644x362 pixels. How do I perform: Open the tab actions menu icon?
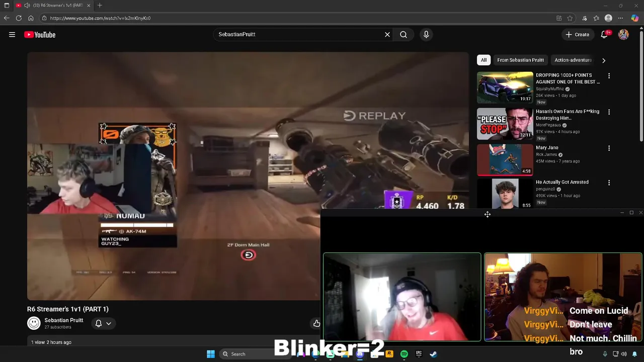(7, 6)
